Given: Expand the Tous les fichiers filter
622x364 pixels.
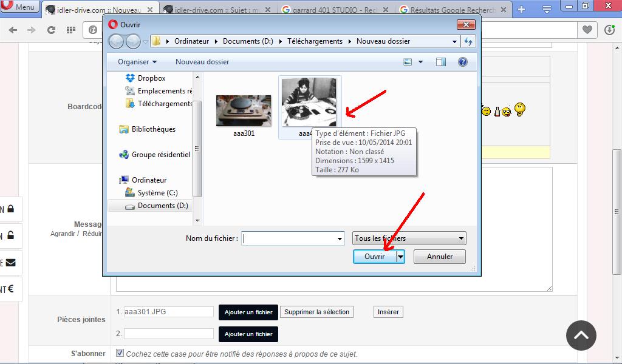Looking at the screenshot, I should (x=409, y=238).
